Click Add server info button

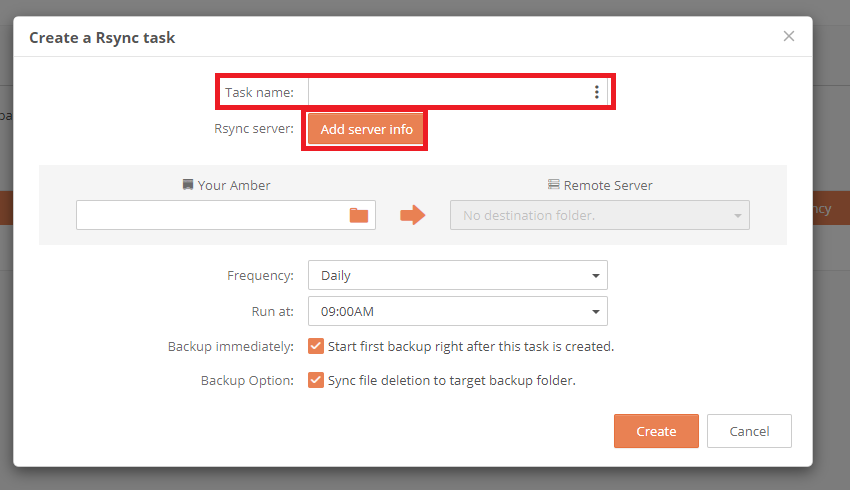point(366,129)
